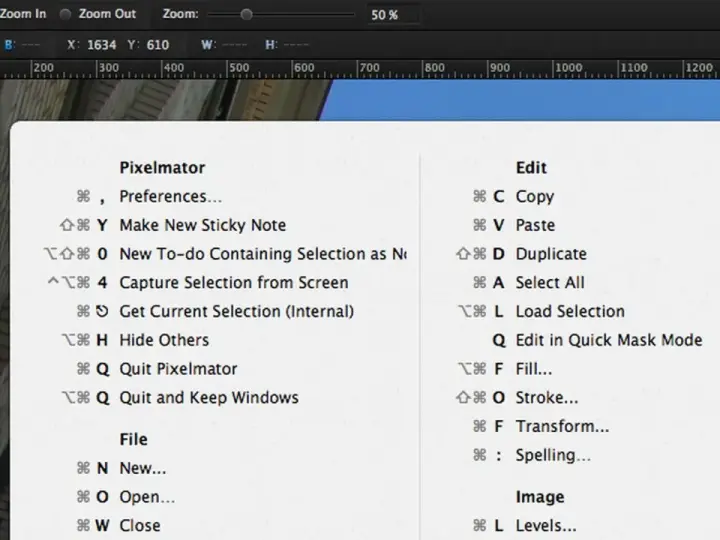Choose Fill... under Edit
Viewport: 720px width, 540px height.
click(x=534, y=369)
